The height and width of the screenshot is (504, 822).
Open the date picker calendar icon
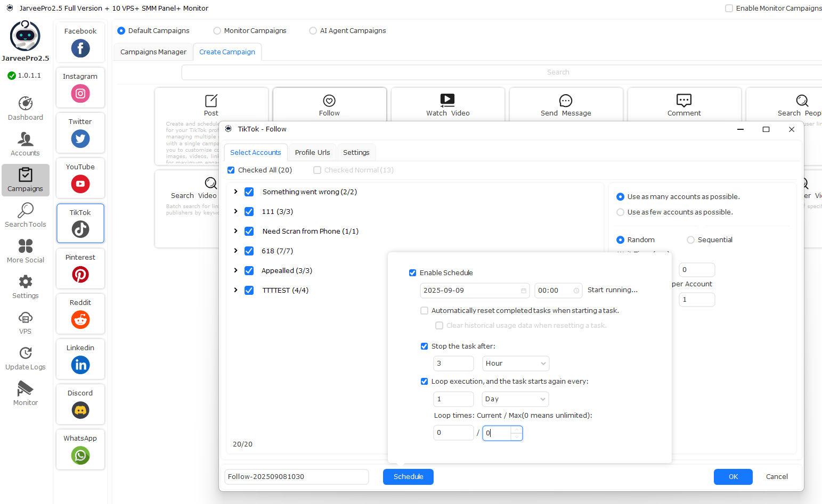(x=524, y=291)
